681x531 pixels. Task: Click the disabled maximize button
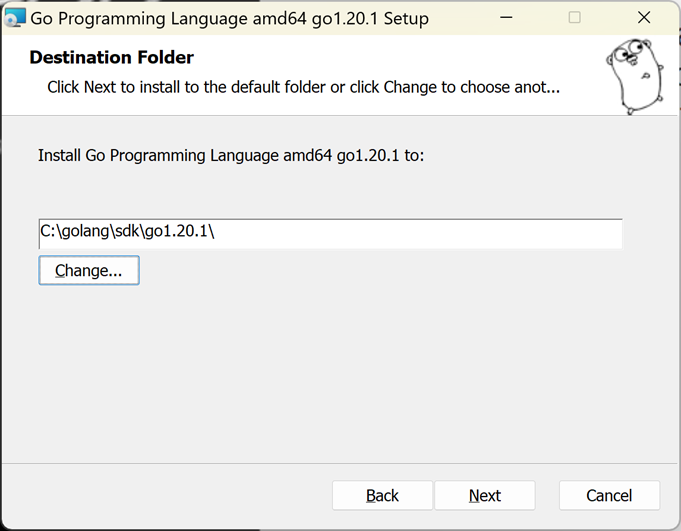[x=575, y=17]
